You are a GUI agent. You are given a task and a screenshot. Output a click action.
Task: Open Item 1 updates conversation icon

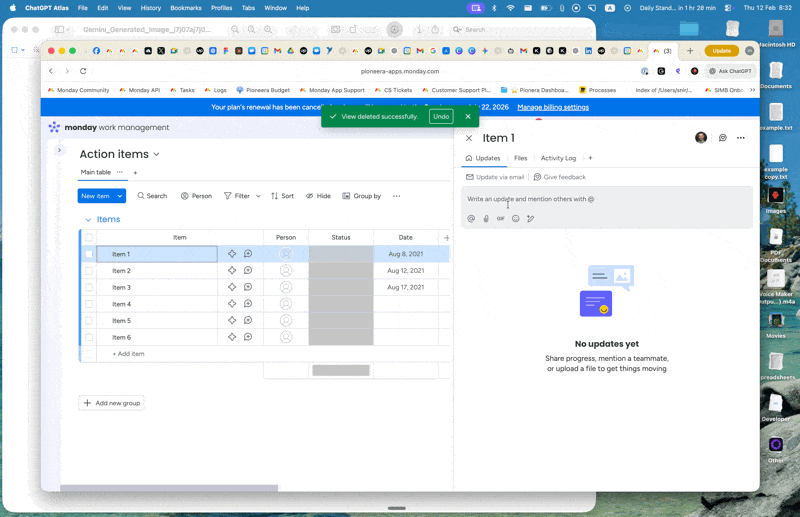pyautogui.click(x=248, y=254)
